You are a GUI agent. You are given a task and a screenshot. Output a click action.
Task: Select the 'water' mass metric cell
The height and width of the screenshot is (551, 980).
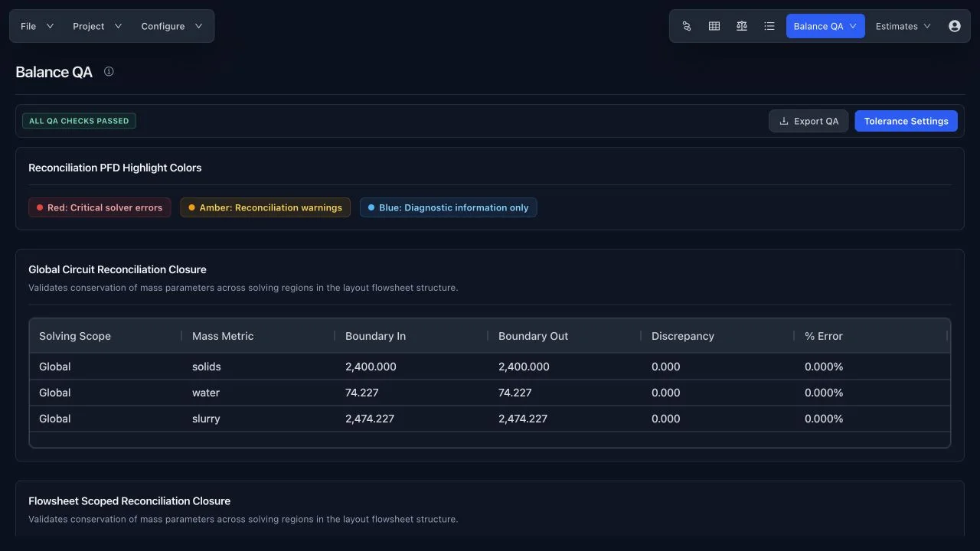(x=258, y=393)
